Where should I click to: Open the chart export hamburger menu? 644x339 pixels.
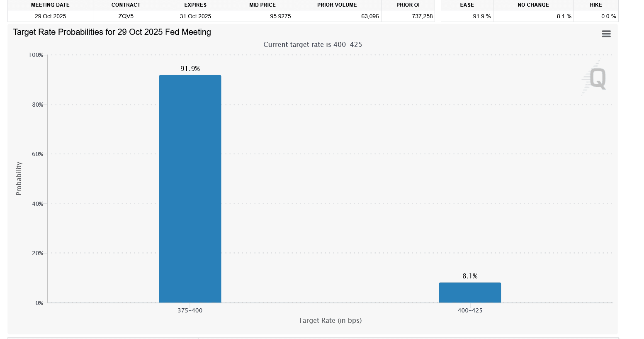coord(606,34)
